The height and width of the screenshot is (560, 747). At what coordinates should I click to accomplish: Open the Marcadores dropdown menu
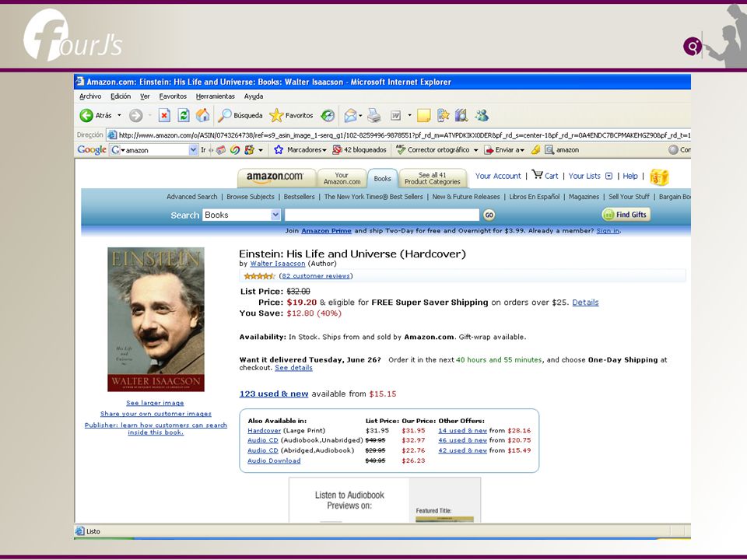[324, 150]
